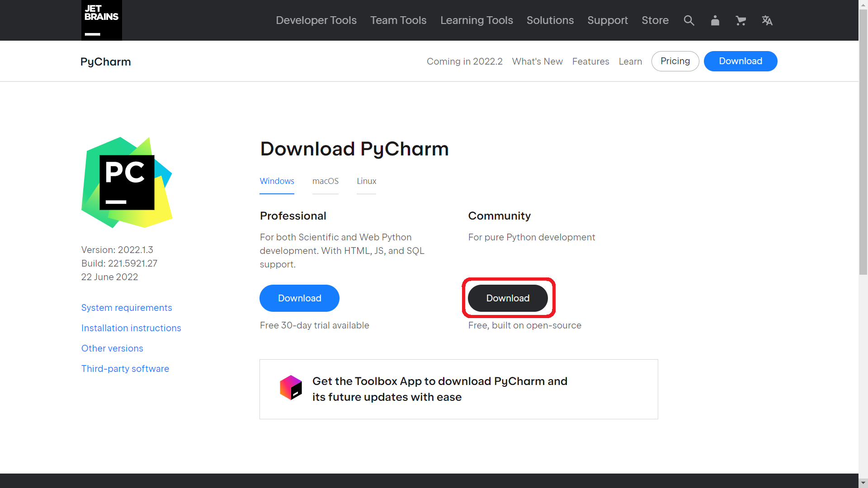
Task: Open the Learning Tools menu
Action: click(x=476, y=20)
